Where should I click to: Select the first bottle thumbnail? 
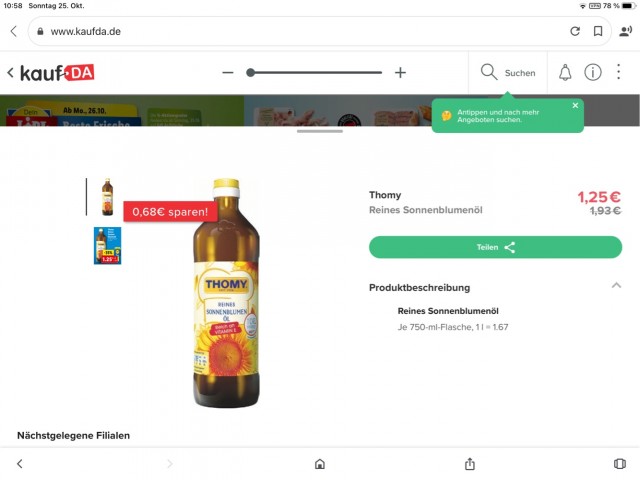coord(108,197)
